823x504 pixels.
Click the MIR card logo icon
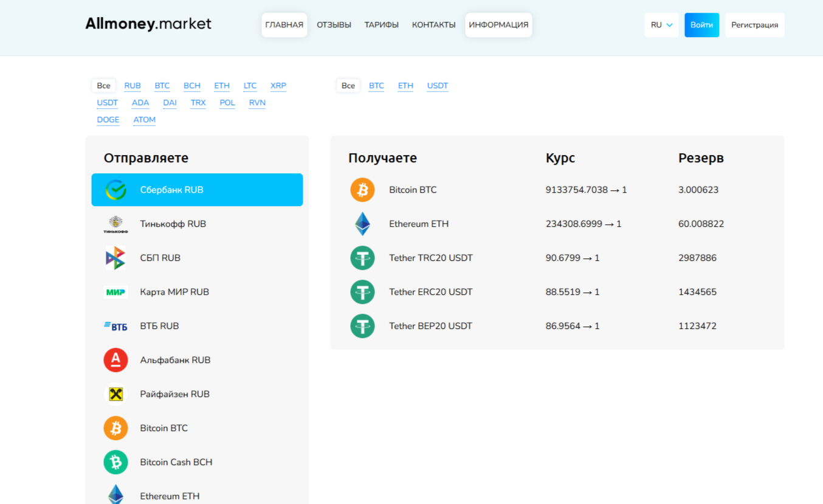[x=115, y=292]
